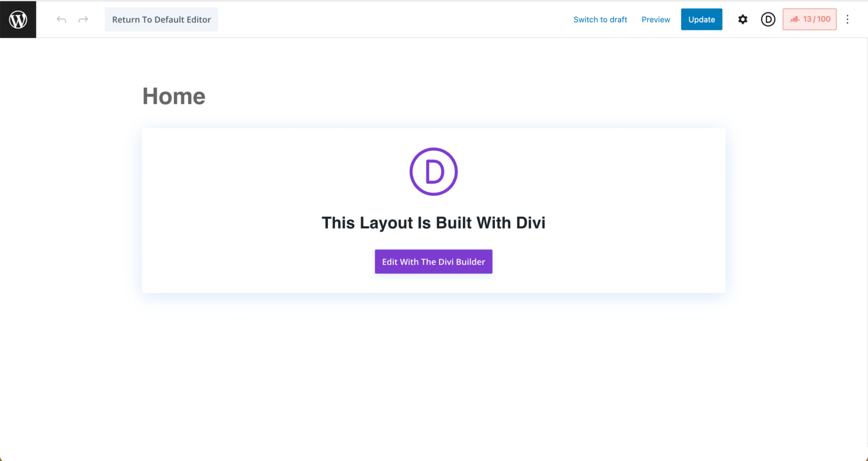The width and height of the screenshot is (868, 461).
Task: Click the Update button to save changes
Action: [x=701, y=19]
